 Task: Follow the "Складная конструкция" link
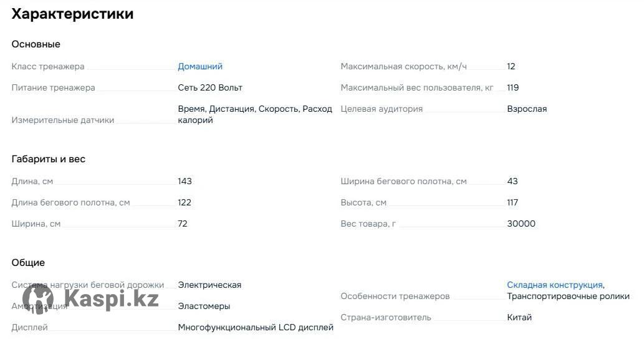pos(554,285)
